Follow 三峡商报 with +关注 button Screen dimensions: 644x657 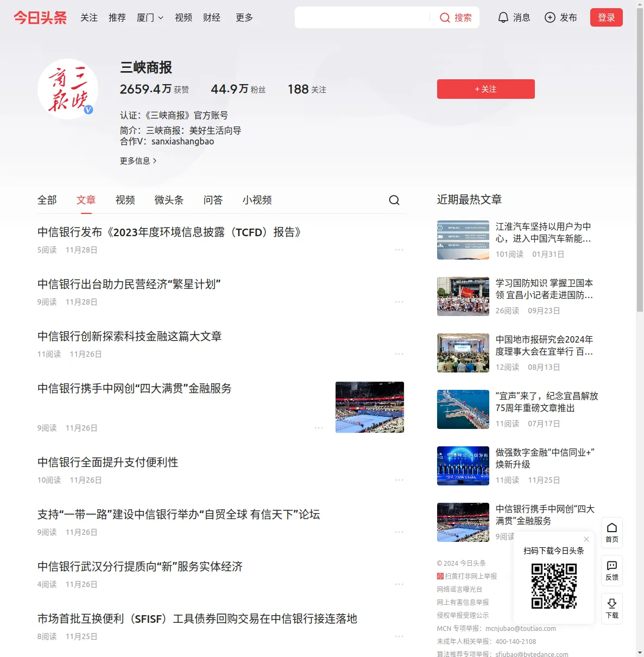click(x=486, y=89)
